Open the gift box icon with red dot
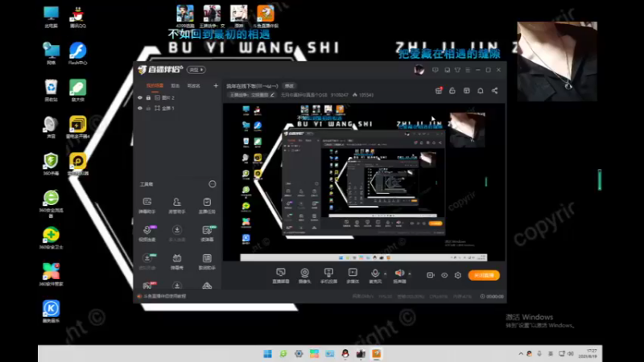The image size is (644, 362). 439,90
